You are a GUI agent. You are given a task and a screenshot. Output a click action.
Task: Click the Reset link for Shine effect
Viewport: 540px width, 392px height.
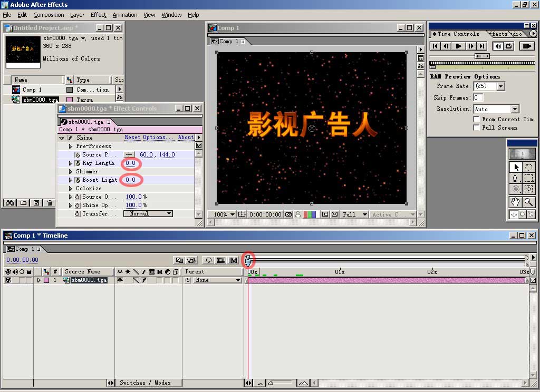[132, 138]
